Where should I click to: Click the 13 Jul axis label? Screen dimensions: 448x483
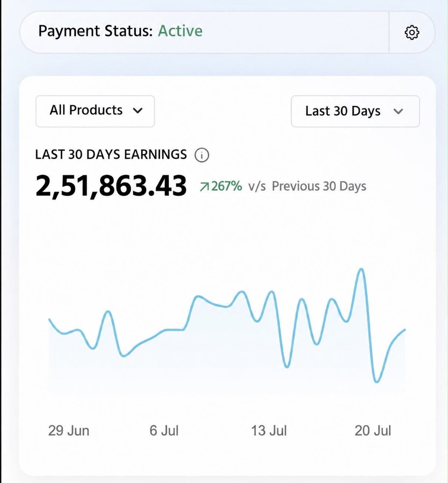(269, 431)
